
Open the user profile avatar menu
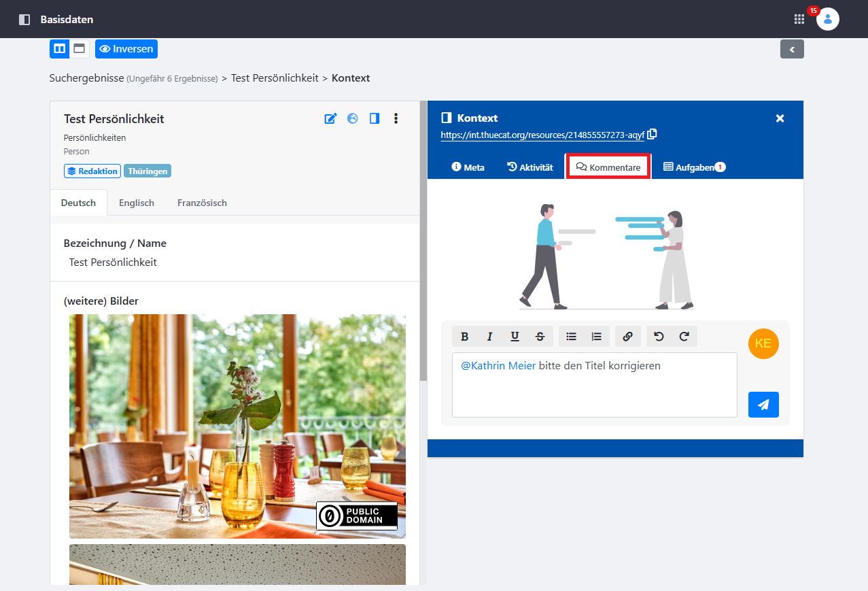(827, 19)
